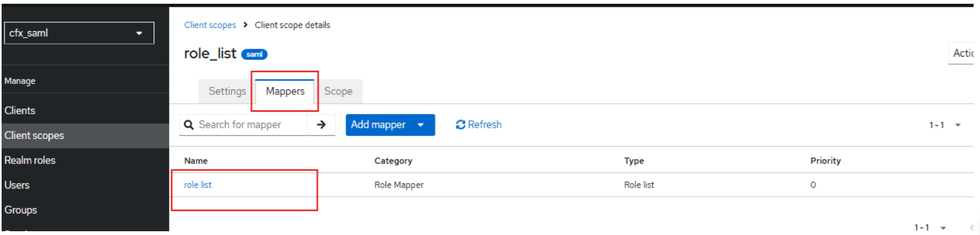Open Realm roles in the sidebar

point(30,160)
